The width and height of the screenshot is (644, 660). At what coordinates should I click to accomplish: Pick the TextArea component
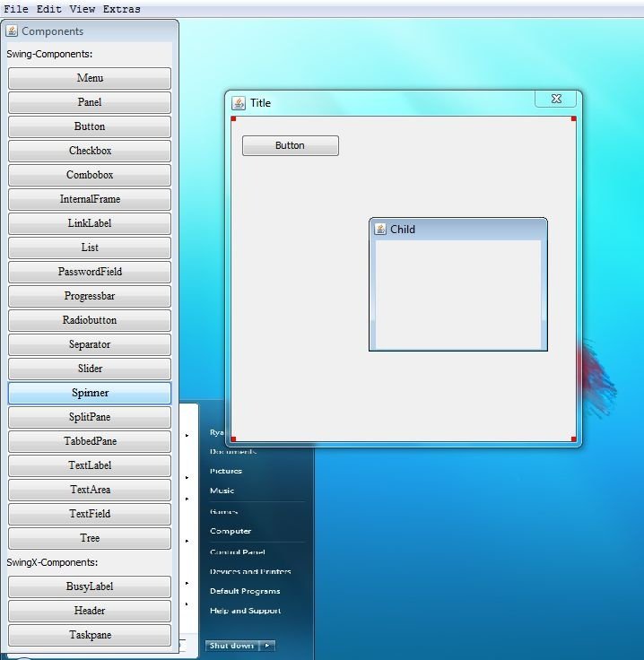(90, 490)
